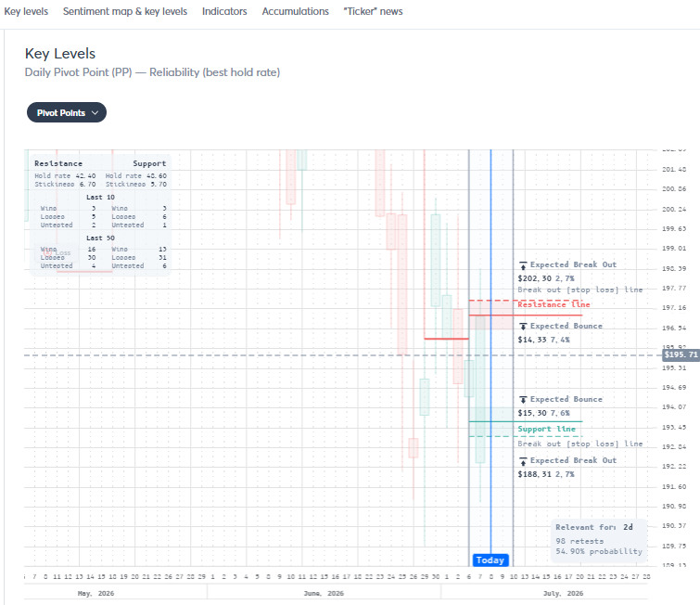Click the 199.01 price axis label
The image size is (700, 605).
674,248
